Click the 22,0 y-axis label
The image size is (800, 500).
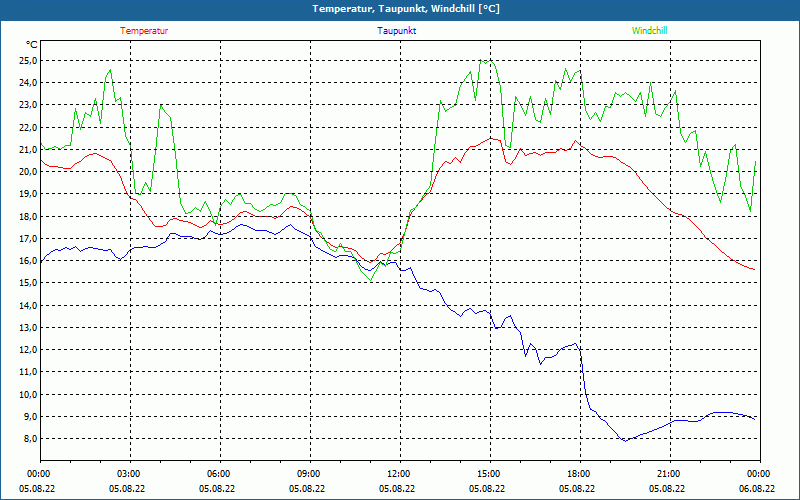[x=29, y=128]
